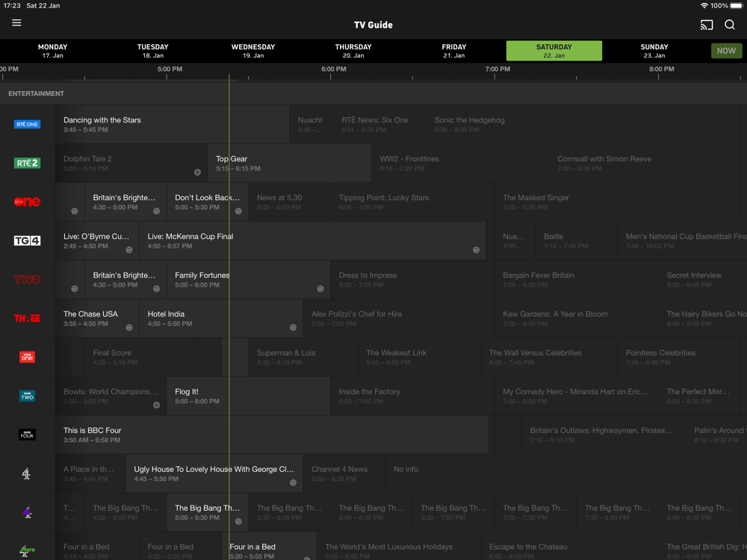Tap the cast to screen icon
The width and height of the screenshot is (747, 560).
click(x=707, y=25)
